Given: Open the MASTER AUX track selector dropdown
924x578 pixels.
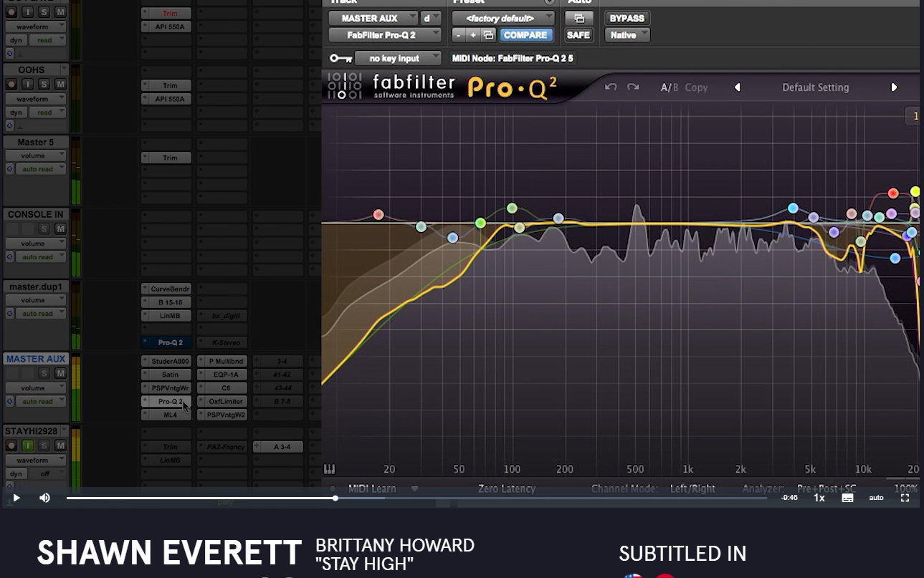Looking at the screenshot, I should coord(373,18).
